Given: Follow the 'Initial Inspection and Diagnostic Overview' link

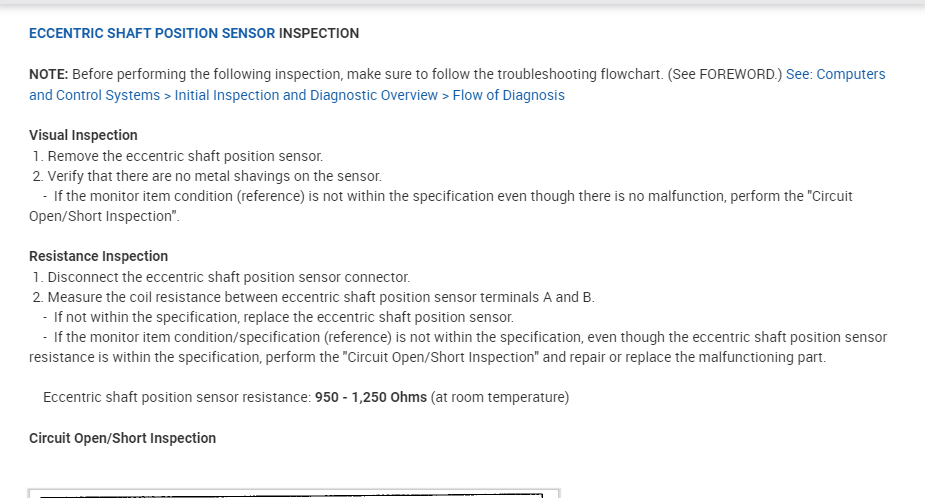Looking at the screenshot, I should pos(306,95).
